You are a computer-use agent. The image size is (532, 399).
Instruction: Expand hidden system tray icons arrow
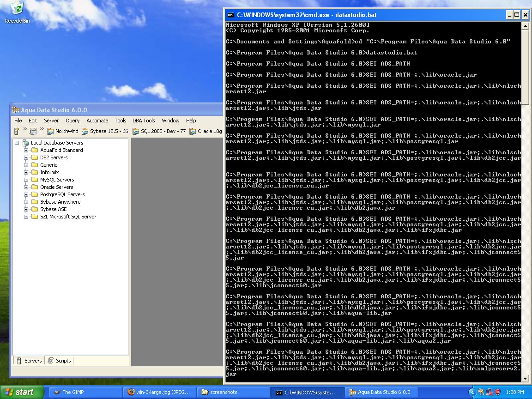pos(472,392)
